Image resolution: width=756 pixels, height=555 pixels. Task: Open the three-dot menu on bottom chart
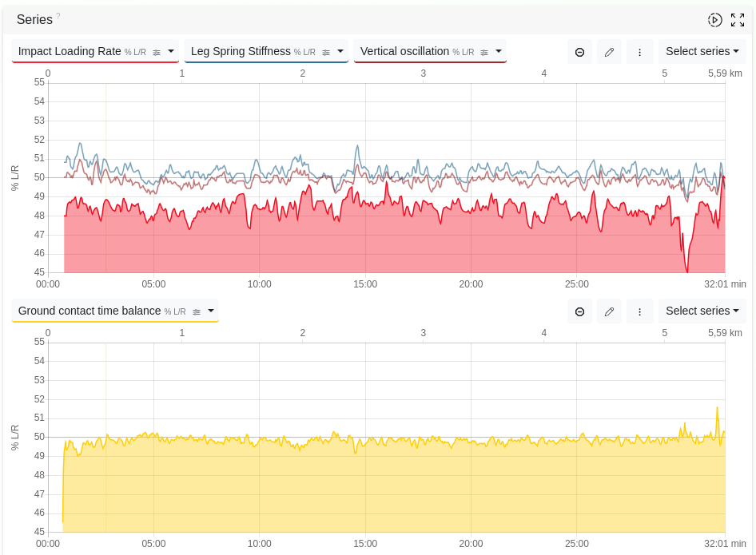pyautogui.click(x=639, y=311)
